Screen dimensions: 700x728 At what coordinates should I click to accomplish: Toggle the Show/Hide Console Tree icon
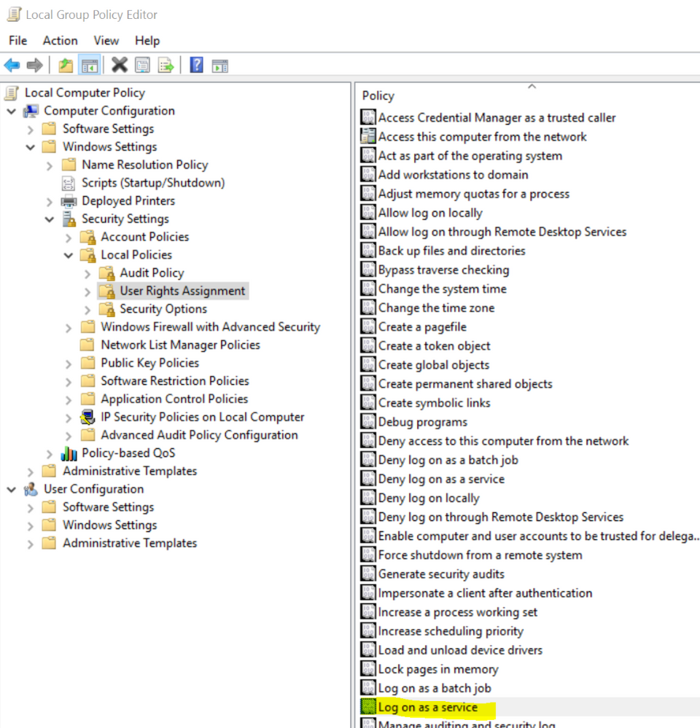click(x=88, y=65)
